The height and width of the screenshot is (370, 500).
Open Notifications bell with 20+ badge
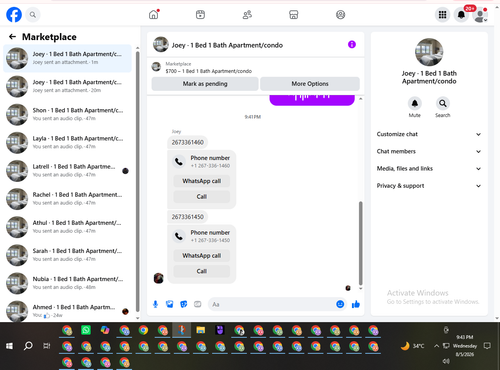(461, 15)
